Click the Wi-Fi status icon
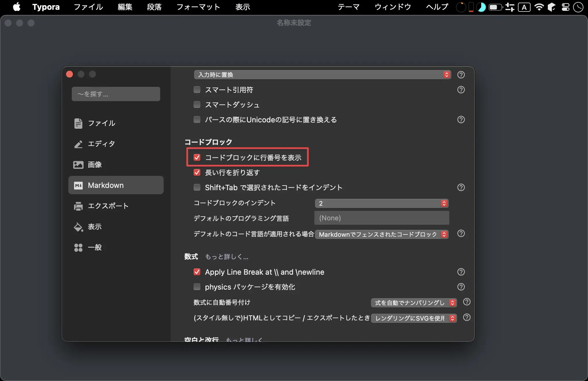The image size is (588, 381). (x=539, y=7)
